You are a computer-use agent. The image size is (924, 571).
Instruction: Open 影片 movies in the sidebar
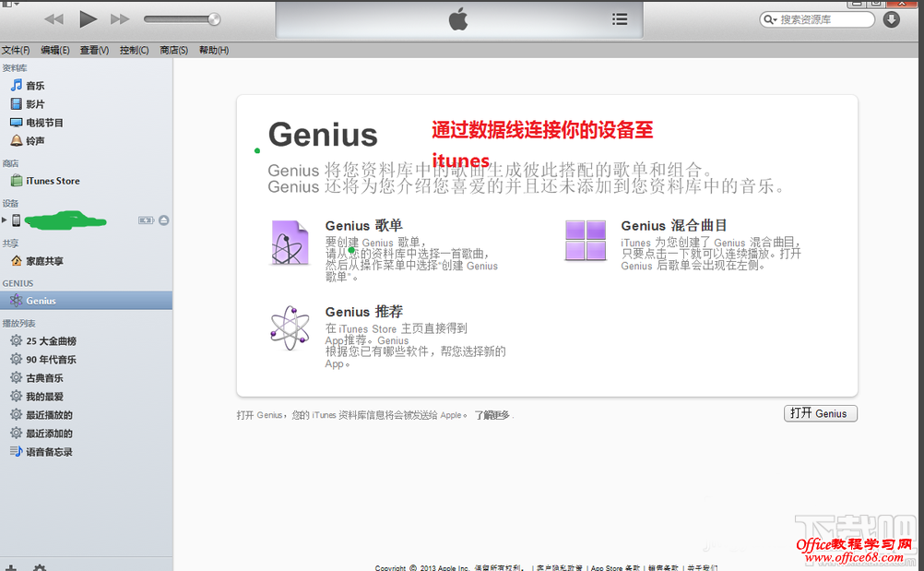(35, 104)
